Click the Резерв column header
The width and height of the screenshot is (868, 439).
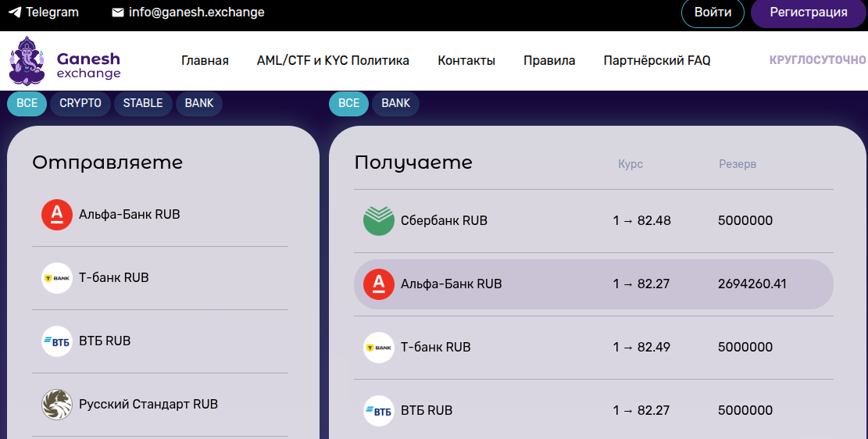coord(738,164)
